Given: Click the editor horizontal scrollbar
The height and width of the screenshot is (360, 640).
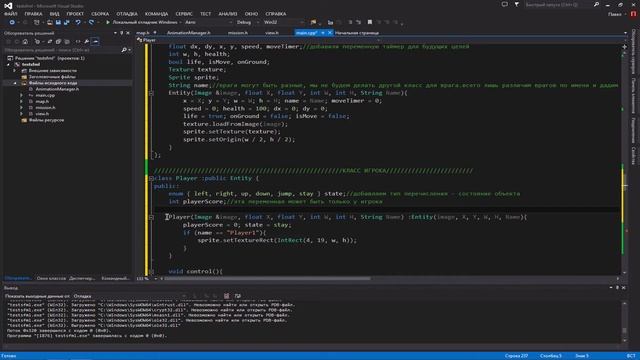Looking at the screenshot, I should click(x=267, y=279).
